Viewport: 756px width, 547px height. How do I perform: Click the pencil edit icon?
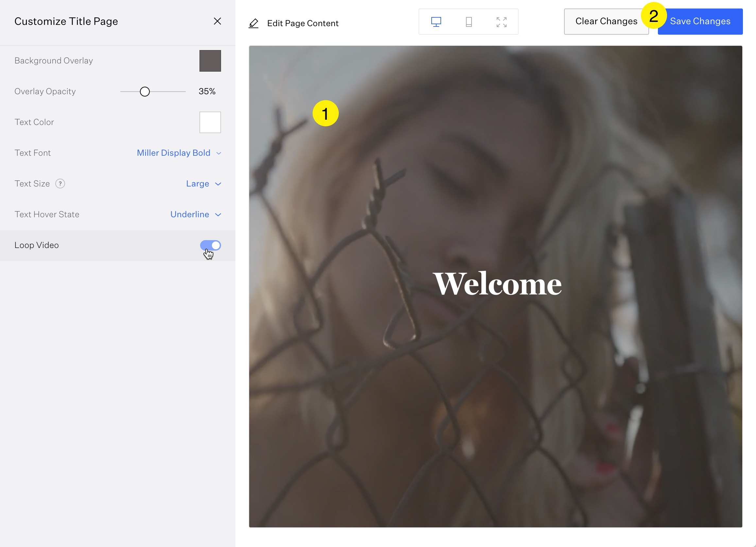pos(253,23)
